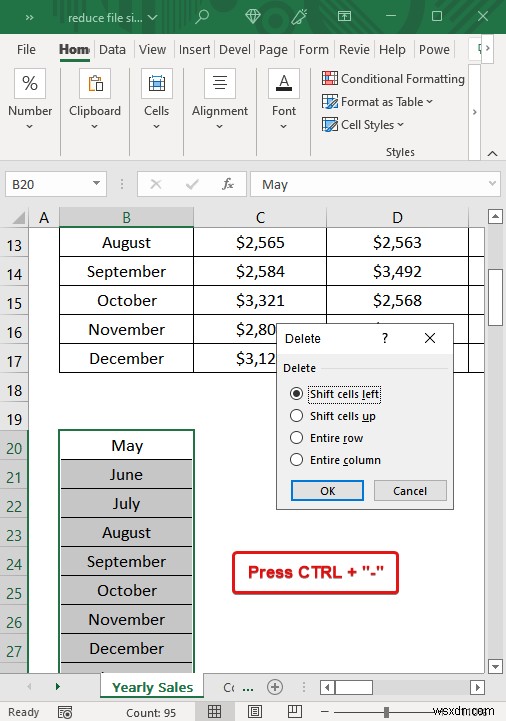Viewport: 506px width, 721px height.
Task: Click the search magnifier in title bar
Action: [201, 17]
